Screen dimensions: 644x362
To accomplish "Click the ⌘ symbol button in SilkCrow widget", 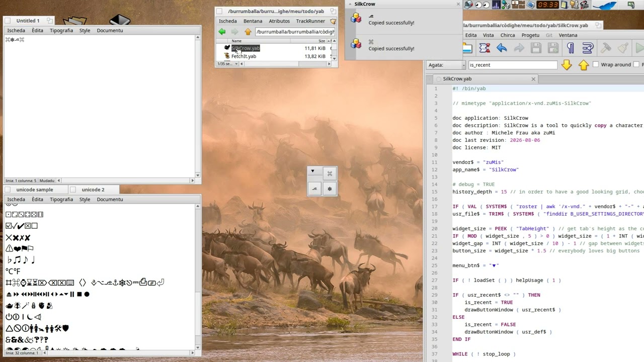I will [330, 173].
